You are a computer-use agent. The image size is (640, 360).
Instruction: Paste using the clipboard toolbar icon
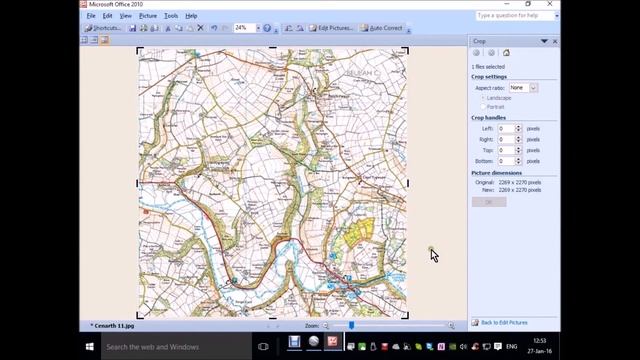(x=190, y=28)
